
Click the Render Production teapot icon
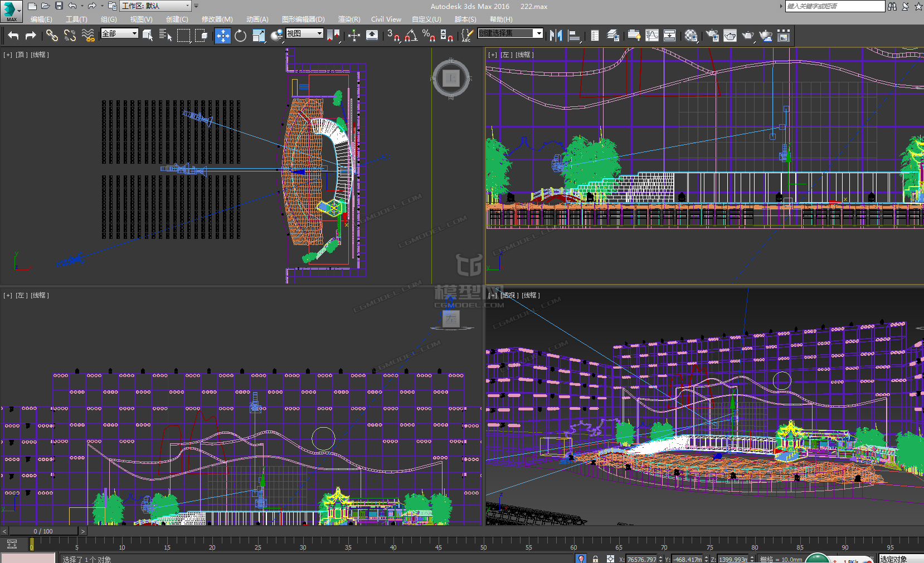tap(747, 36)
